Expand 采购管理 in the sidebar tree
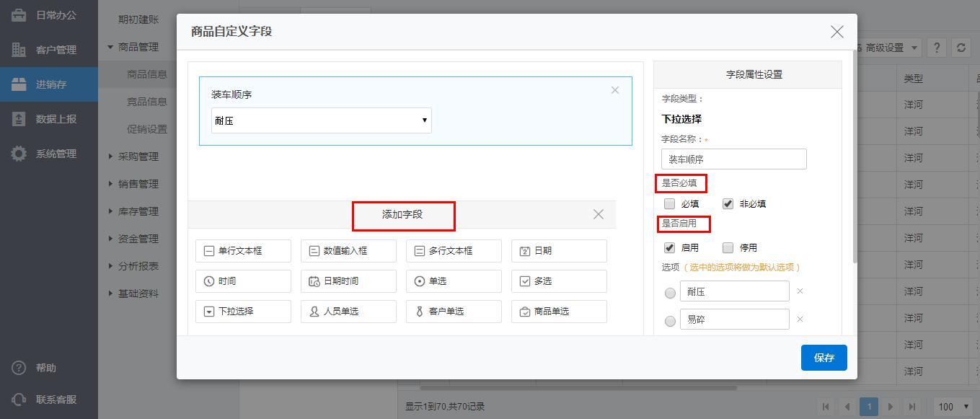The height and width of the screenshot is (419, 980). pyautogui.click(x=138, y=156)
